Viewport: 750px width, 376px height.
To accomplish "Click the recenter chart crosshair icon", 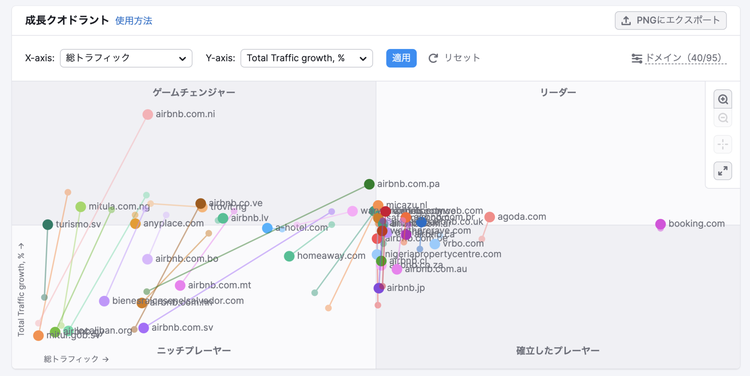I will tap(723, 144).
